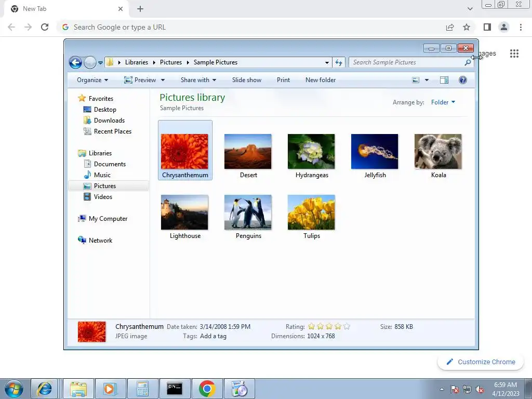This screenshot has width=532, height=399.
Task: Open Recent Places in Favorites
Action: point(113,131)
